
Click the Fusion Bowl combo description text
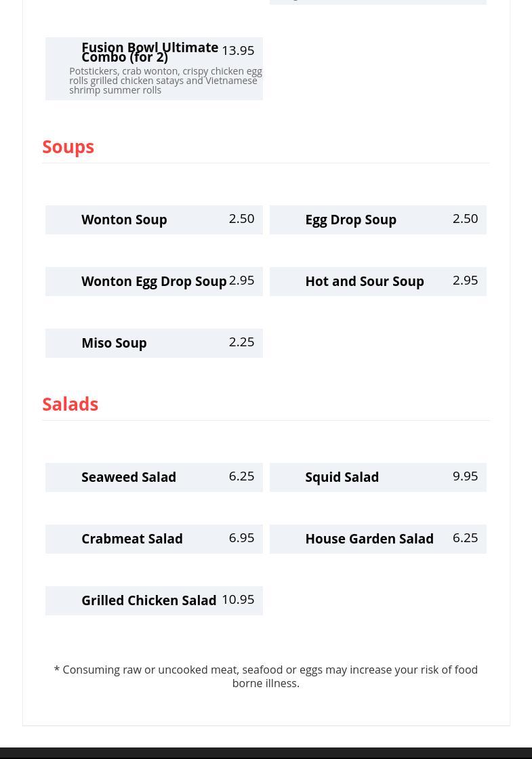165,81
